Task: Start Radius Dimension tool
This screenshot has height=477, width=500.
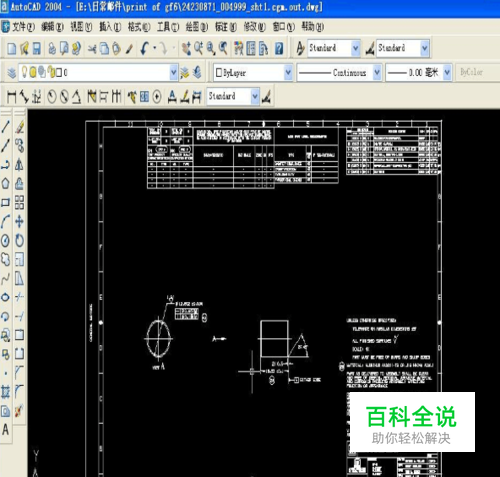Action: click(x=52, y=97)
